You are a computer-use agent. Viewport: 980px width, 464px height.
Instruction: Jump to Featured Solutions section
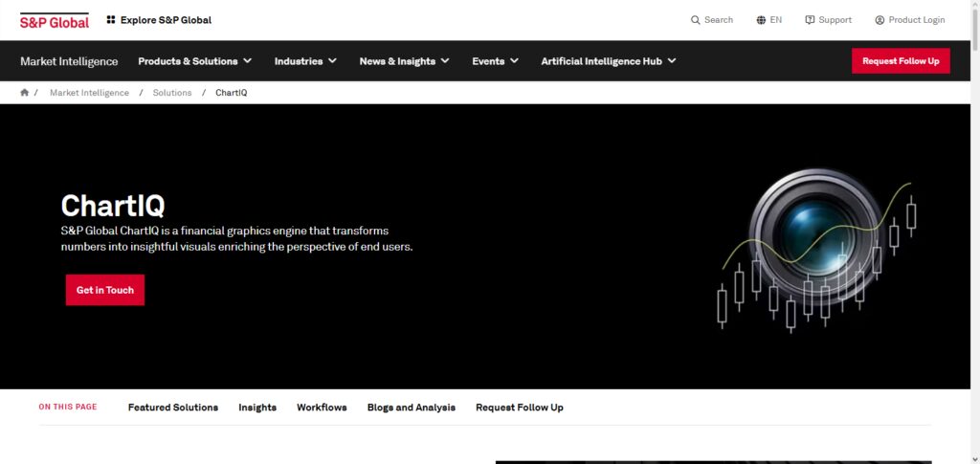pyautogui.click(x=173, y=408)
